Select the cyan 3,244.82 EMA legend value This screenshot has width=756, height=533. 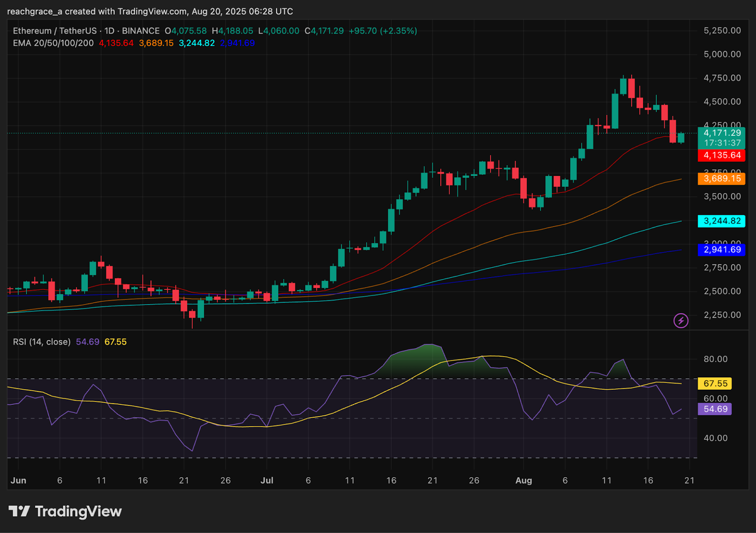tap(197, 43)
